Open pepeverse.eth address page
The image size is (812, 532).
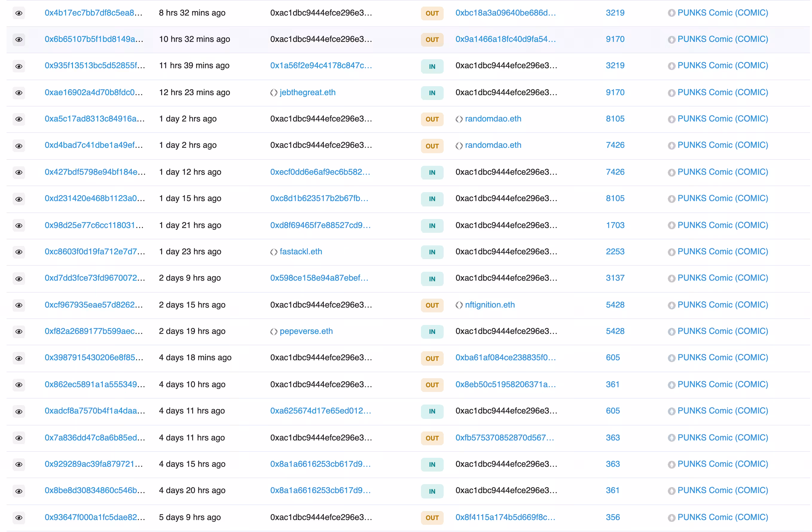(306, 331)
